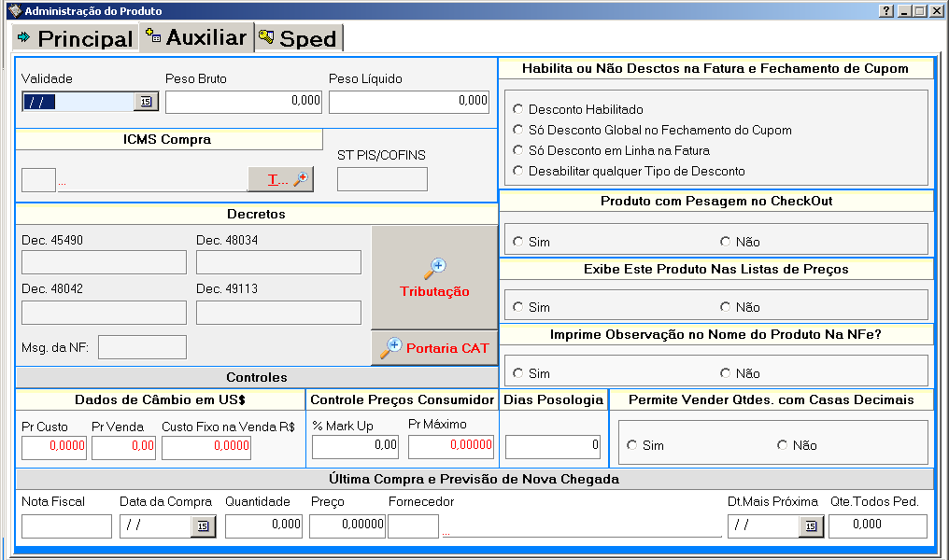Click the title bar help question mark
The height and width of the screenshot is (560, 949).
pos(886,11)
